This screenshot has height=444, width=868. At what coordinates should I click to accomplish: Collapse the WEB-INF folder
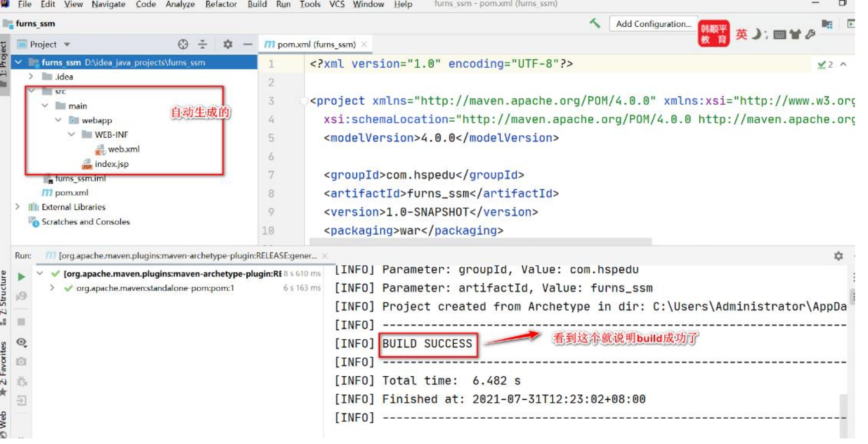(x=71, y=134)
